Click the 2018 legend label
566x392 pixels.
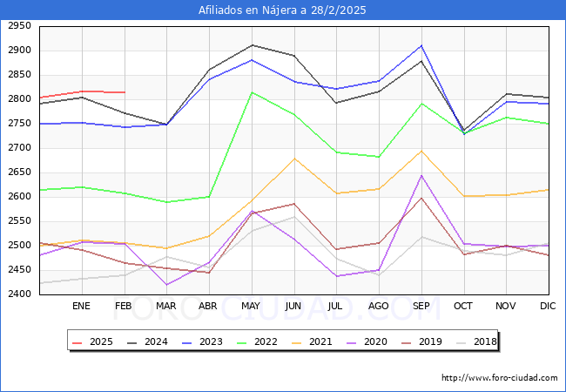pos(485,341)
